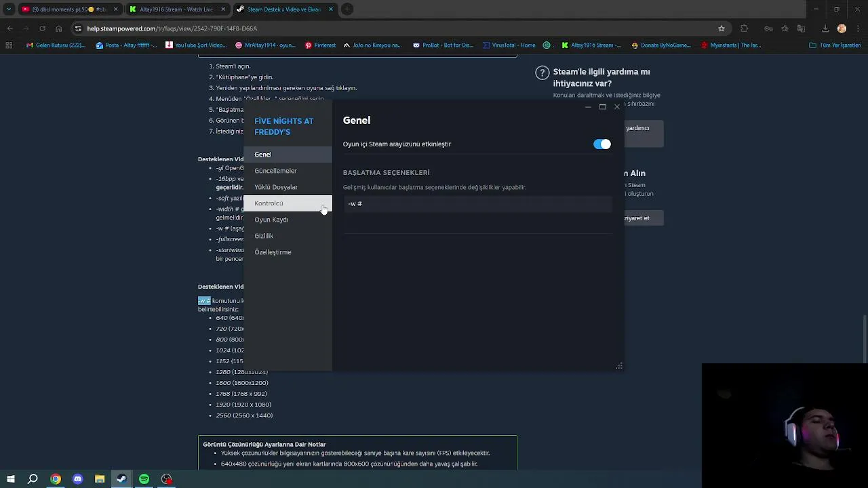Close the Steam properties dialog
This screenshot has width=868, height=488.
[616, 107]
